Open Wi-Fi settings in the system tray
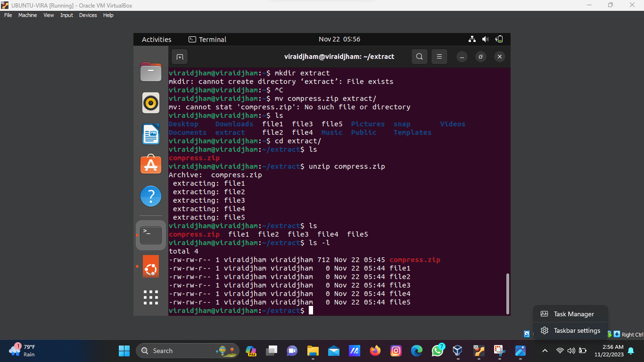644x362 pixels. pos(560,351)
